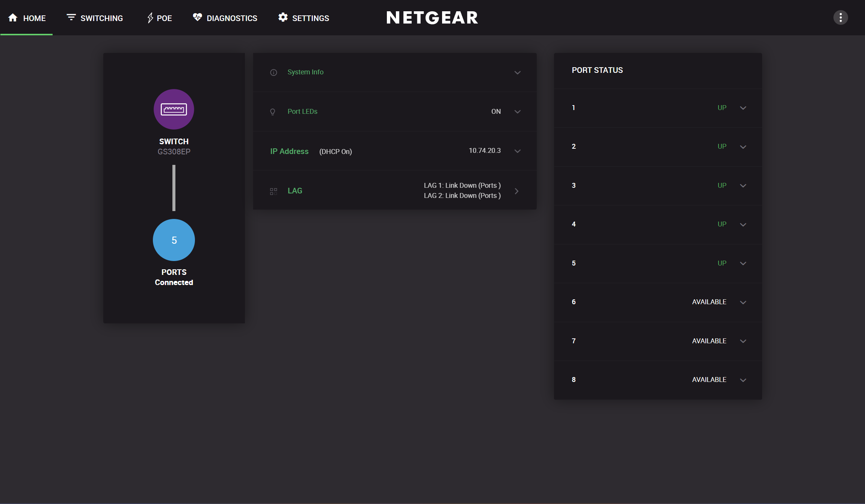Click the LAG grid icon
This screenshot has width=865, height=504.
(273, 192)
